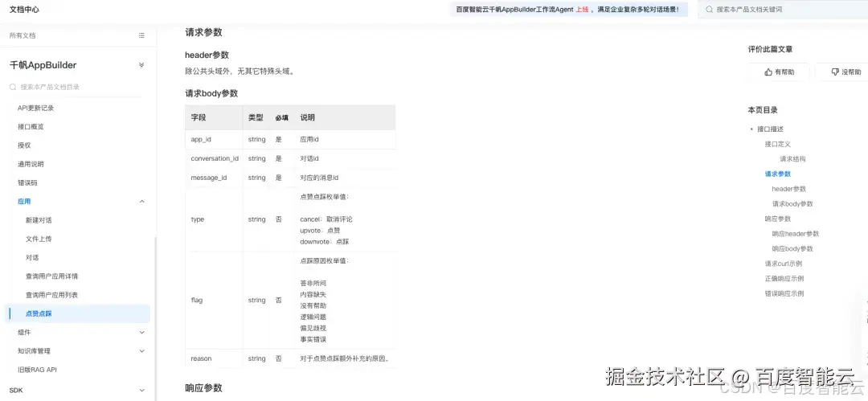Jump to 响应header参数 in outline
The width and height of the screenshot is (868, 401).
(x=796, y=234)
